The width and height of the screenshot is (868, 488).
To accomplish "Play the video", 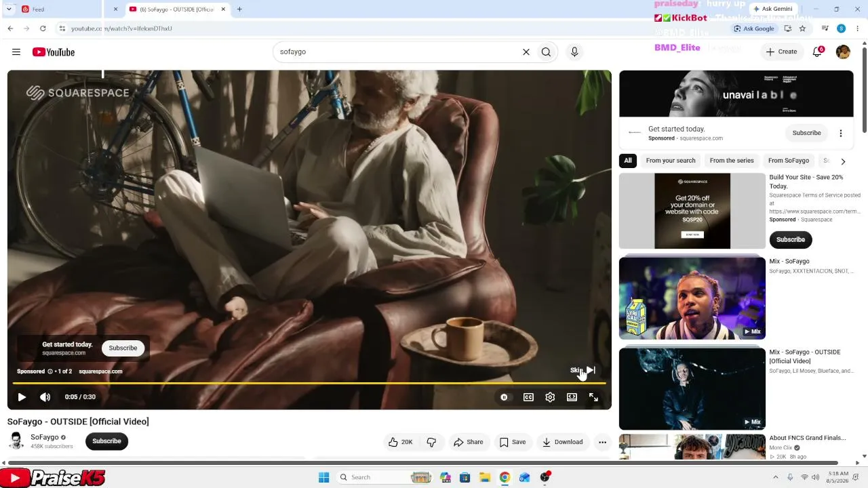I will coord(22,397).
